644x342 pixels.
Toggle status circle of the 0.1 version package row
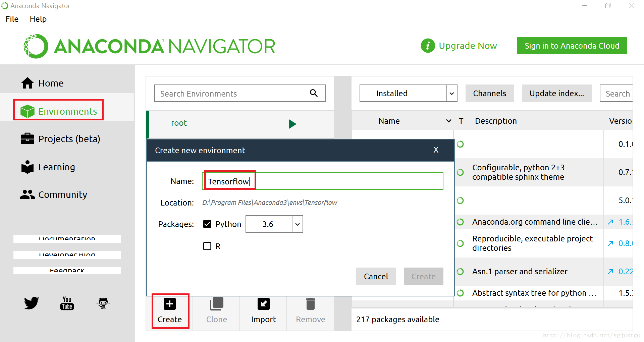tap(460, 144)
